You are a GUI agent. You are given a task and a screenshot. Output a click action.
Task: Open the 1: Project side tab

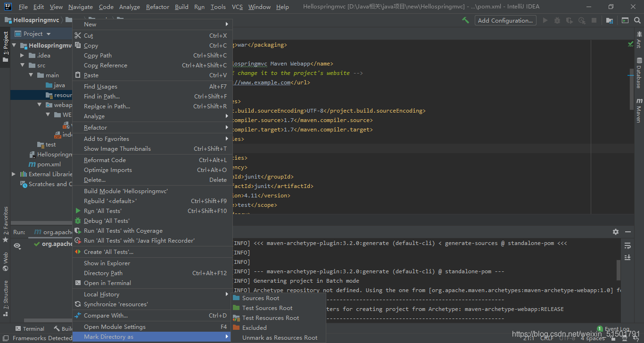click(x=5, y=46)
